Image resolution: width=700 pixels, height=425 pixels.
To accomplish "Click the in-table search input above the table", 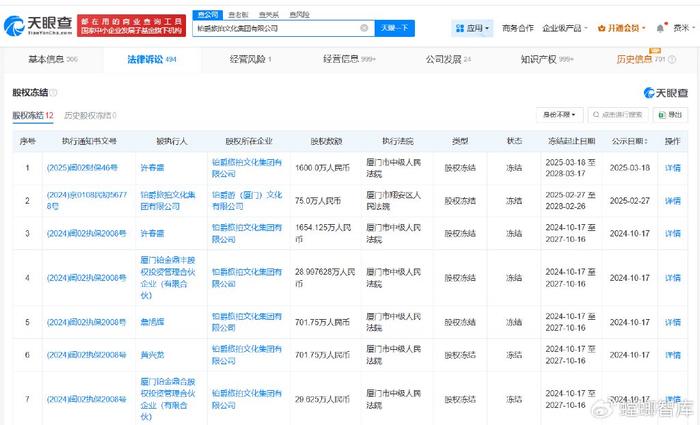I will point(618,115).
